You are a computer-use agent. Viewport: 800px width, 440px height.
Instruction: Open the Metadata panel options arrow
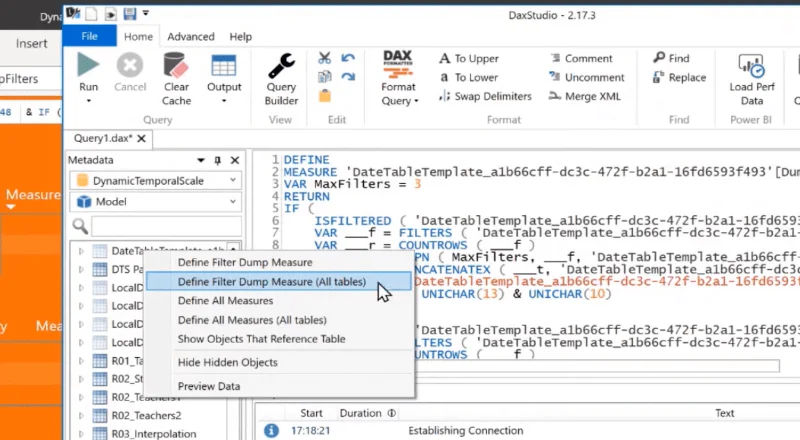pos(201,160)
